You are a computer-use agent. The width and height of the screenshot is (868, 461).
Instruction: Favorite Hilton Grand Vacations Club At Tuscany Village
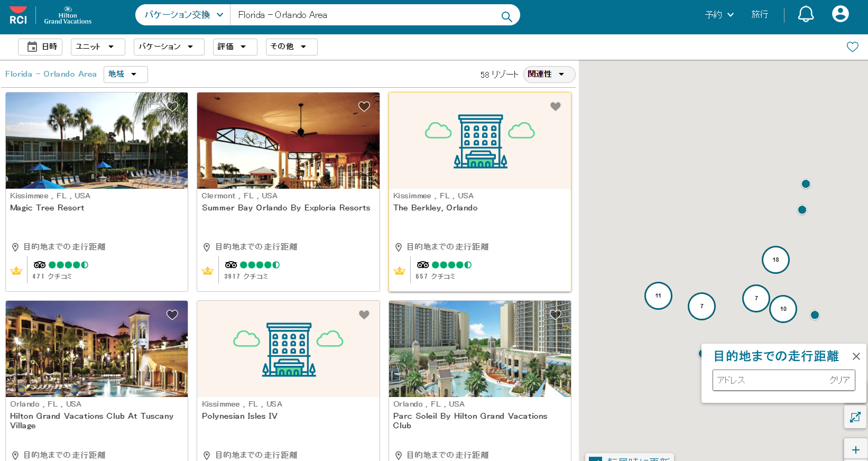coord(172,315)
